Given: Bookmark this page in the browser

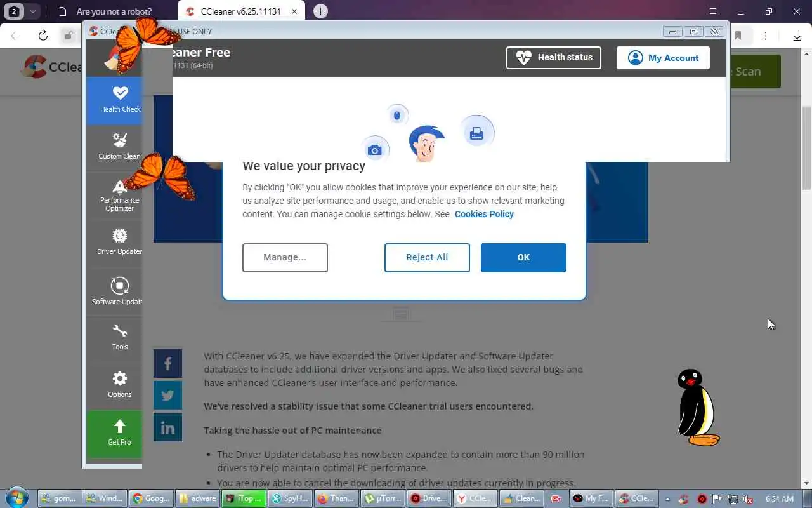Looking at the screenshot, I should [x=738, y=36].
